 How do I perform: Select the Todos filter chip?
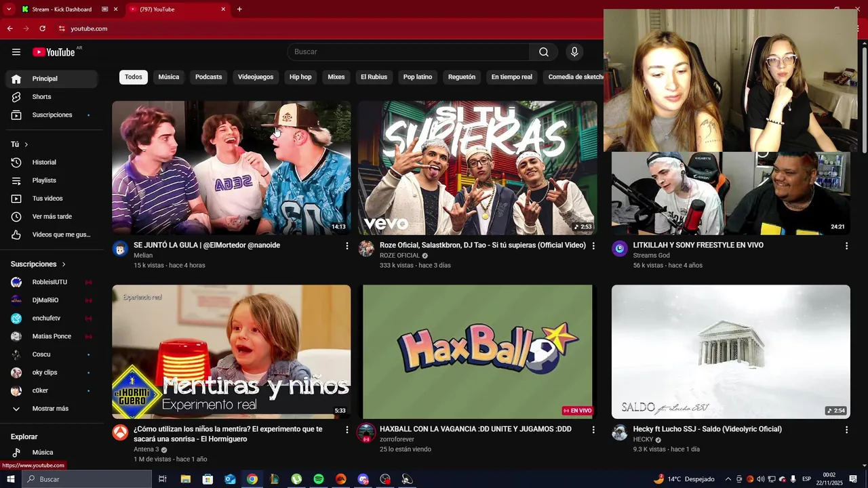click(x=134, y=77)
